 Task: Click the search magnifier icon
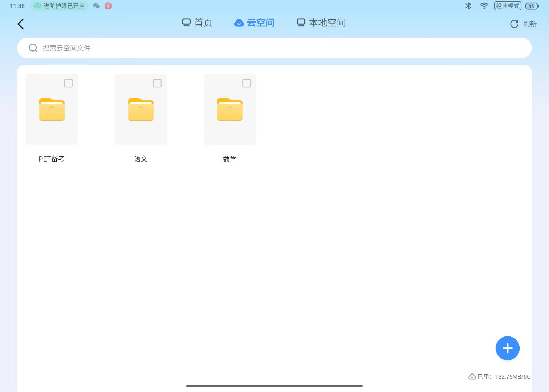pos(33,48)
